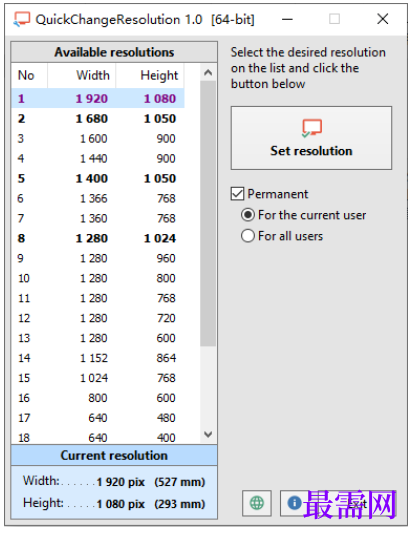This screenshot has height=536, width=415.
Task: Select For the current user option
Action: click(x=248, y=215)
